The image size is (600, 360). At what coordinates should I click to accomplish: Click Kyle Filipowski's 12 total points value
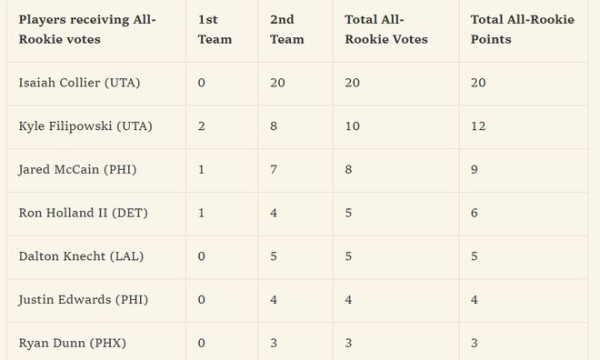coord(478,126)
